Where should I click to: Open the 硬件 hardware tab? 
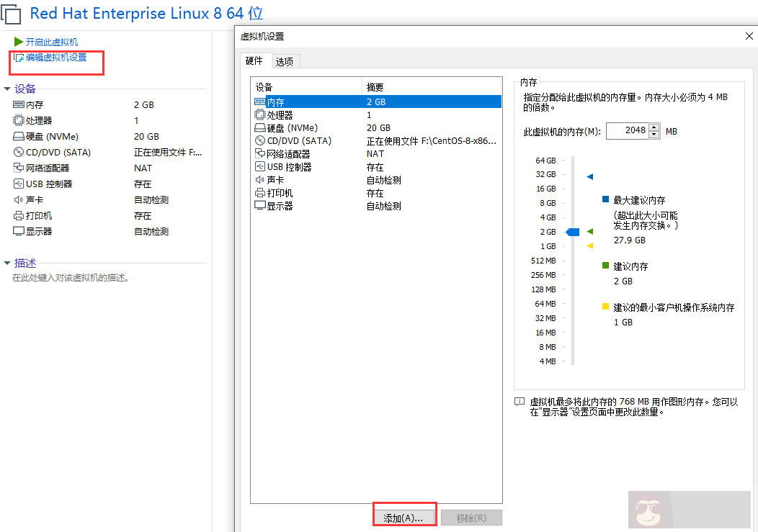tap(254, 61)
